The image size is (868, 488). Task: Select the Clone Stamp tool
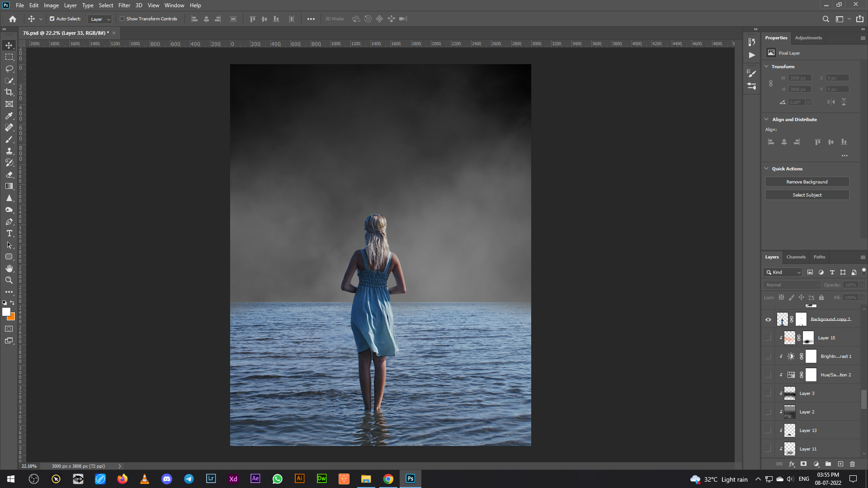(x=9, y=151)
